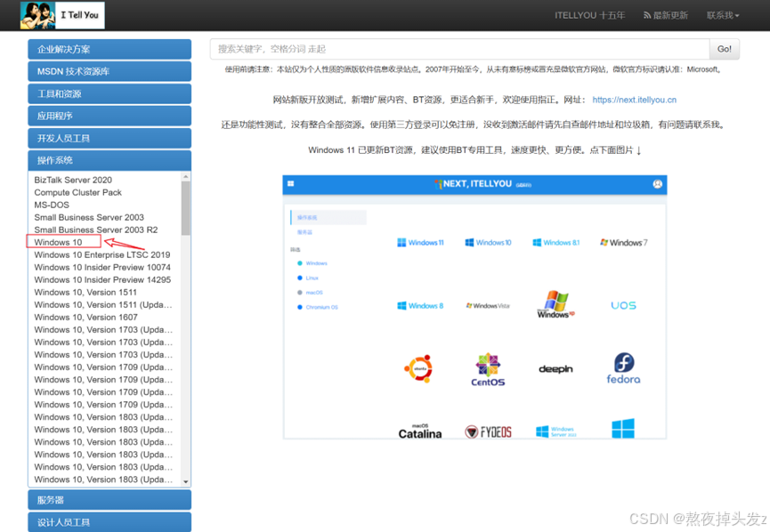Click the Windows Vista logo in preview
770x532 pixels.
click(488, 306)
